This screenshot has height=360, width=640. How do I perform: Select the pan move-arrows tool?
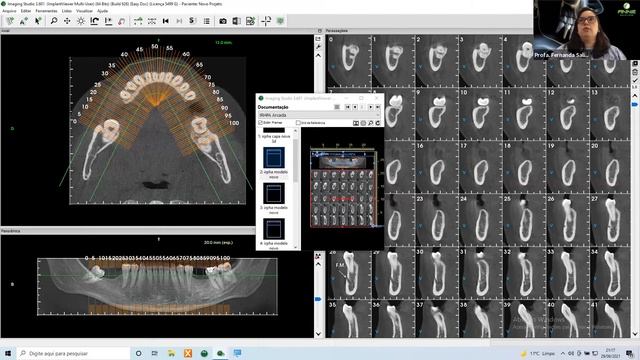tap(67, 21)
